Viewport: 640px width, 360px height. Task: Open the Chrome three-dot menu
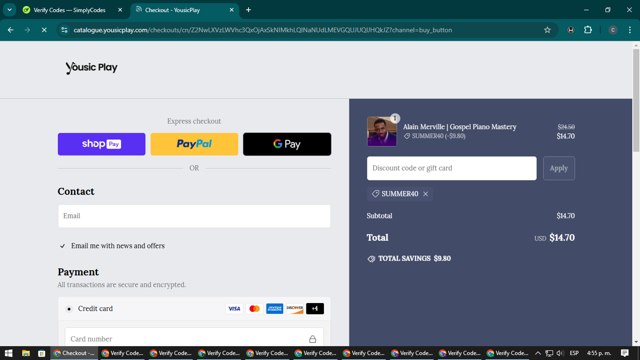click(630, 30)
